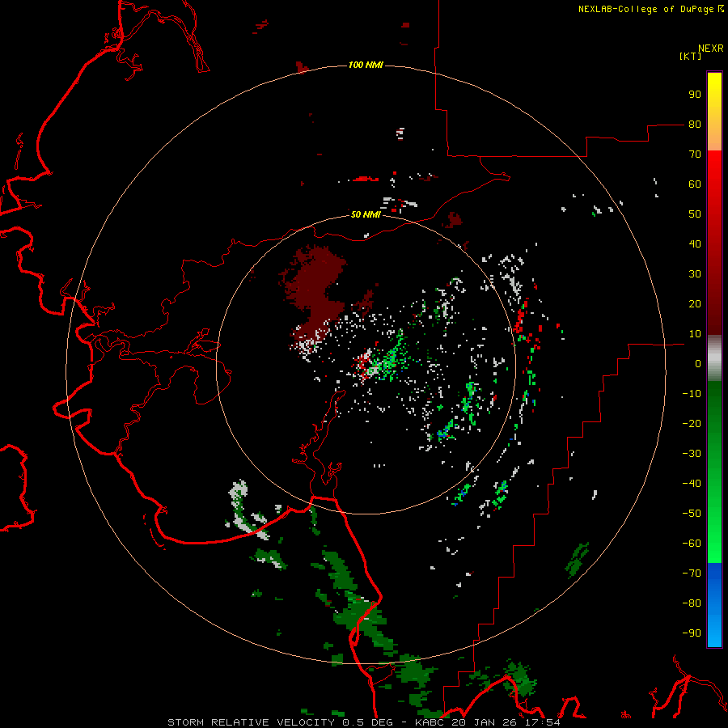
Task: Pick the orange band between 70 and 80
Action: pyautogui.click(x=714, y=139)
